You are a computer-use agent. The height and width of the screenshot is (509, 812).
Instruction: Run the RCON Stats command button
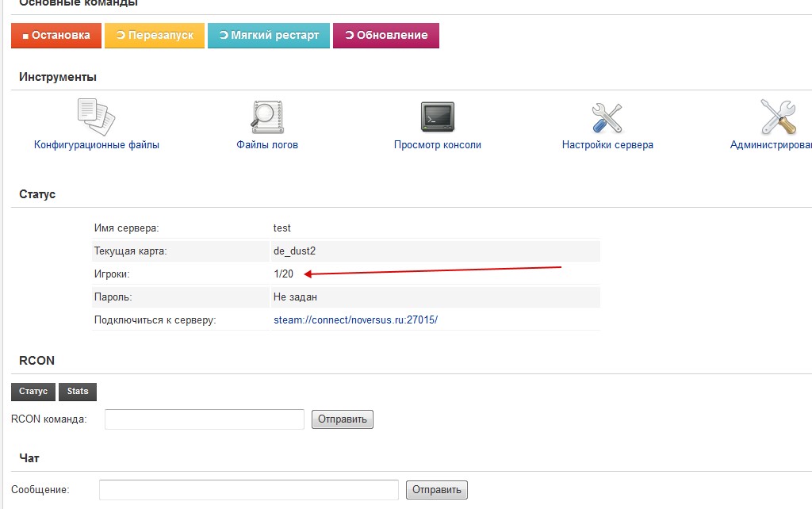[x=78, y=391]
